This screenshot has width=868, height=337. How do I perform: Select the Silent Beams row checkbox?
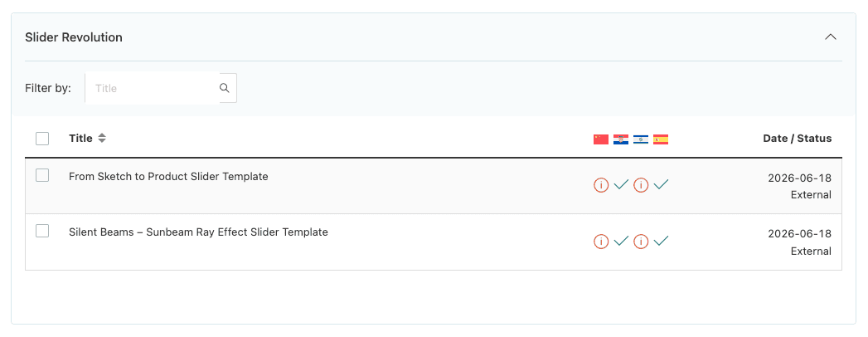42,231
